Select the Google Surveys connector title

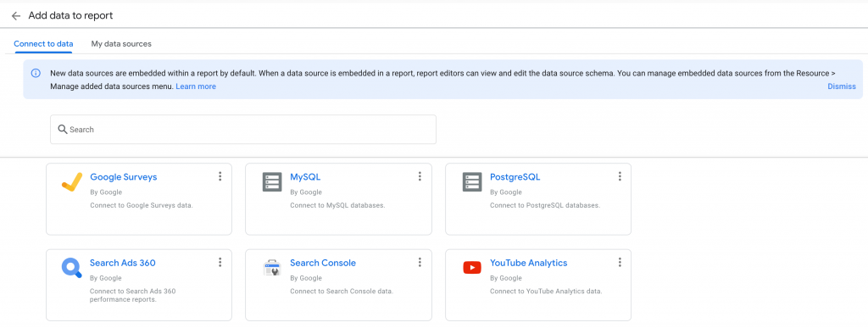(124, 177)
